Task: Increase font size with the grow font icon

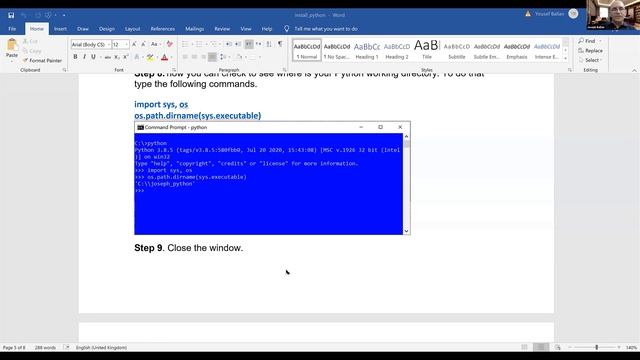Action: coord(134,44)
